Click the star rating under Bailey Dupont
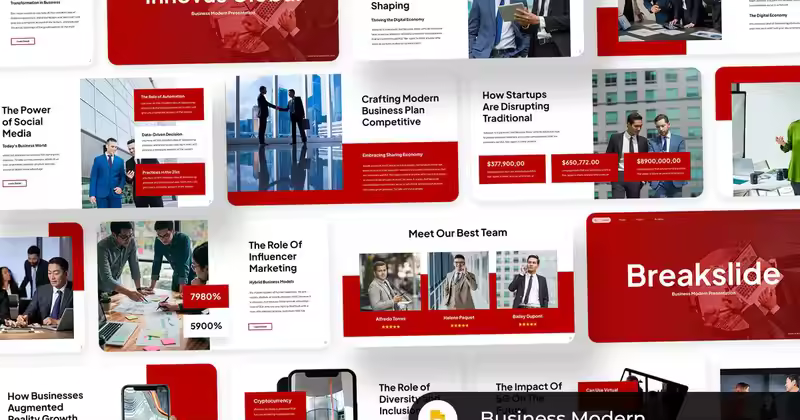This screenshot has width=800, height=420. [x=528, y=324]
